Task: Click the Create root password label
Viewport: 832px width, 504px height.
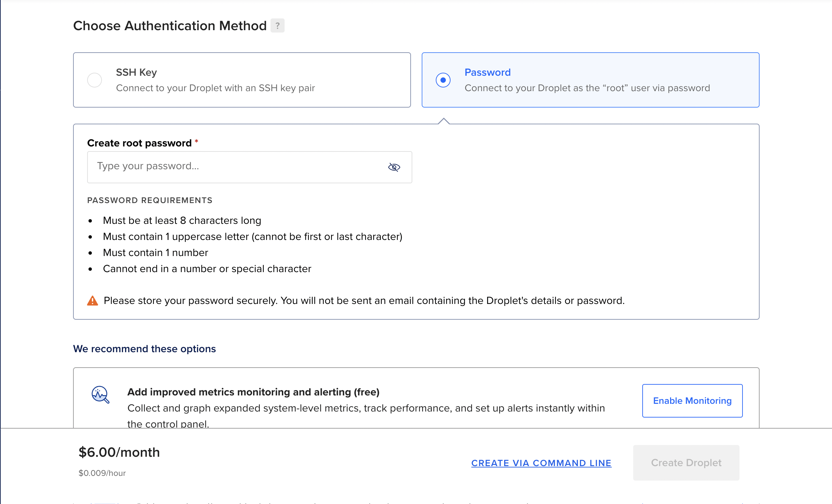Action: [139, 143]
